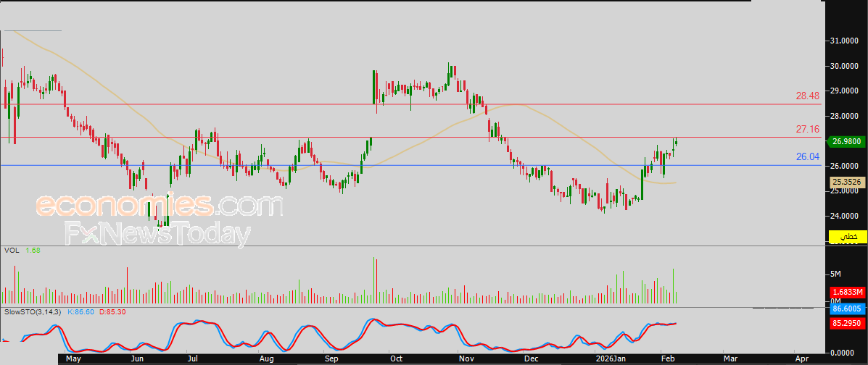Click the 5M volume axis label
This screenshot has width=868, height=365.
point(835,274)
